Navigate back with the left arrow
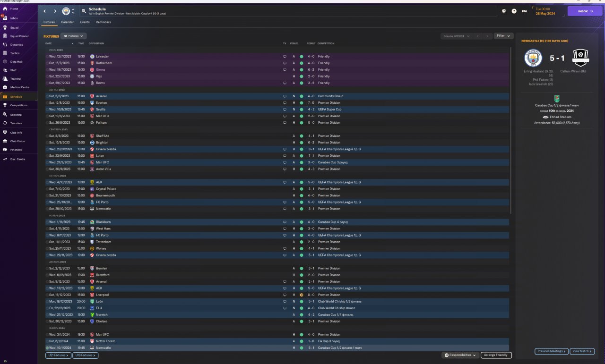This screenshot has width=605, height=364. point(44,11)
